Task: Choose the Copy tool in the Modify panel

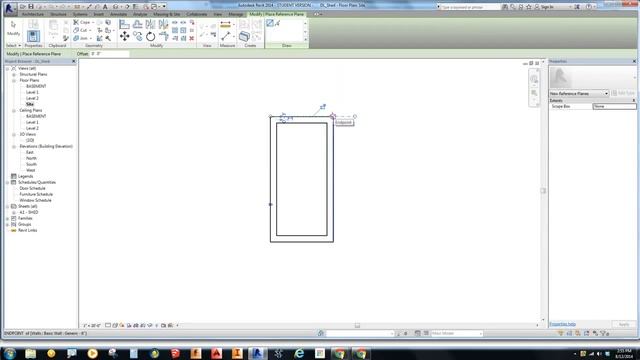Action: pyautogui.click(x=138, y=36)
